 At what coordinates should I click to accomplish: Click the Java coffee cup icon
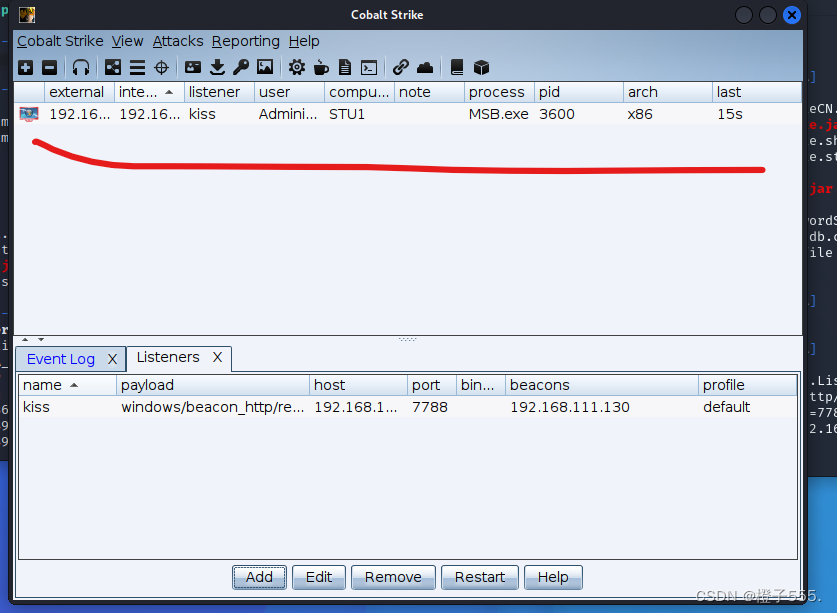tap(321, 67)
